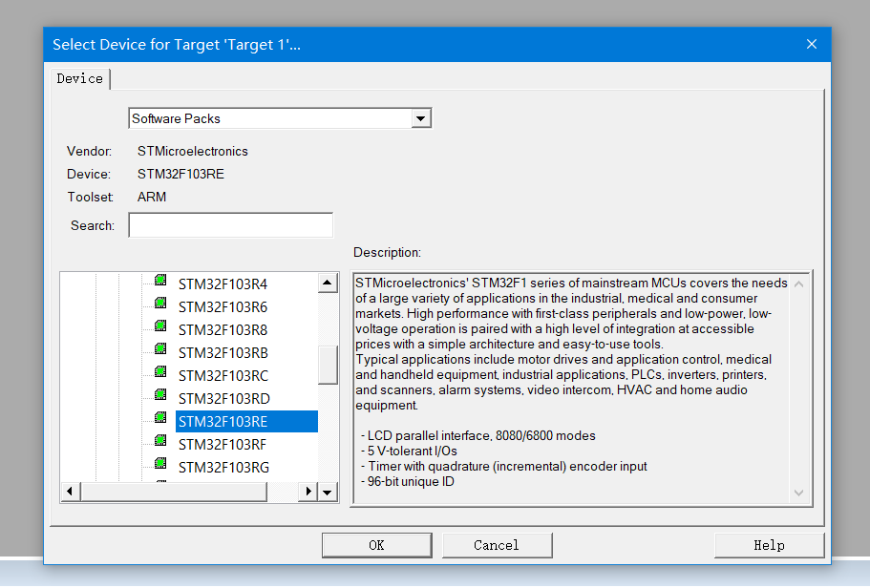The image size is (870, 588).
Task: Click the Cancel button
Action: pyautogui.click(x=497, y=545)
